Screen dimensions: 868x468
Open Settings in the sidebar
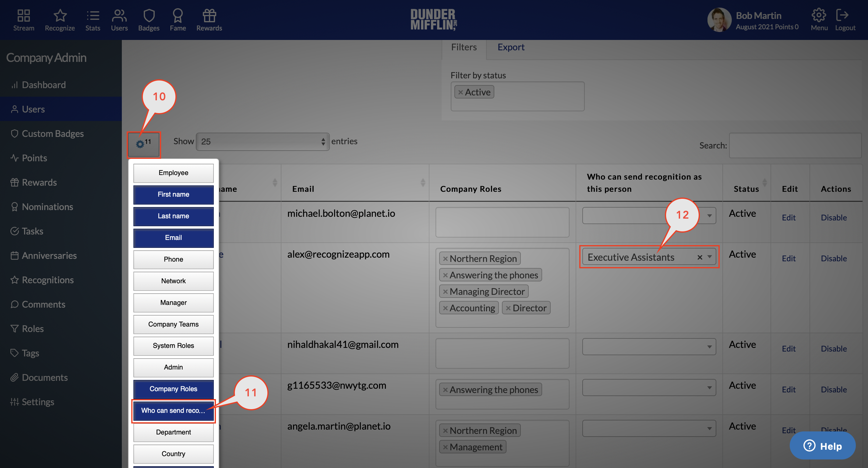click(x=61, y=402)
